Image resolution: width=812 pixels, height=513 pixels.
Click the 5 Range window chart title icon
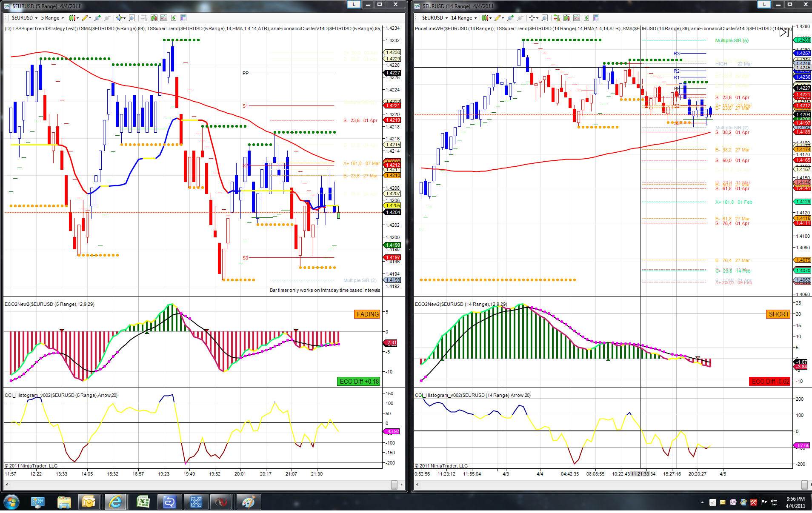7,6
